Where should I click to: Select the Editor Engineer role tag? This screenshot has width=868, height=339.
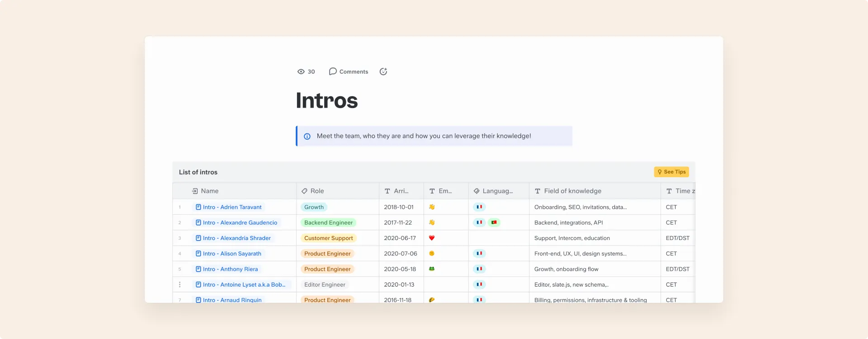[325, 285]
